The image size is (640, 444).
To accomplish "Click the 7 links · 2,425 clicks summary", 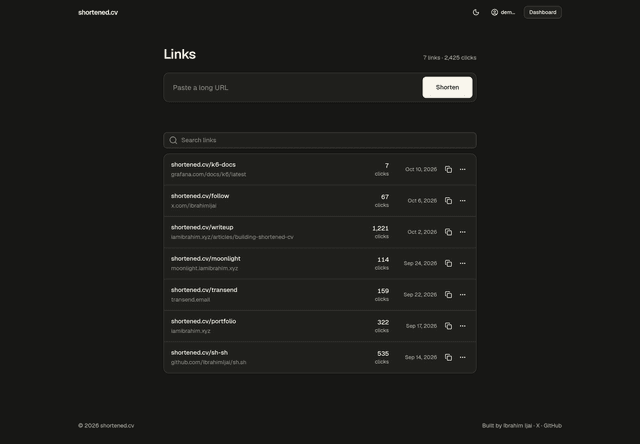I will [449, 58].
